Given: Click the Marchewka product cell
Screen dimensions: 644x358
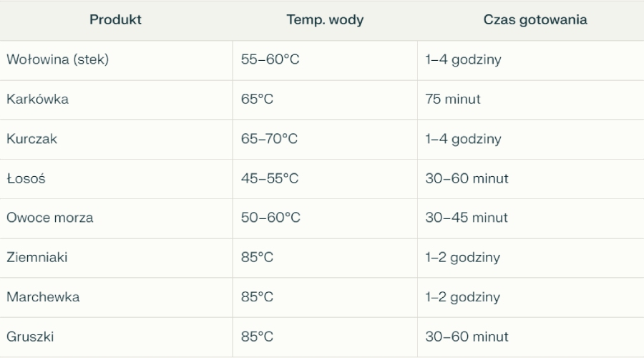Looking at the screenshot, I should [43, 296].
